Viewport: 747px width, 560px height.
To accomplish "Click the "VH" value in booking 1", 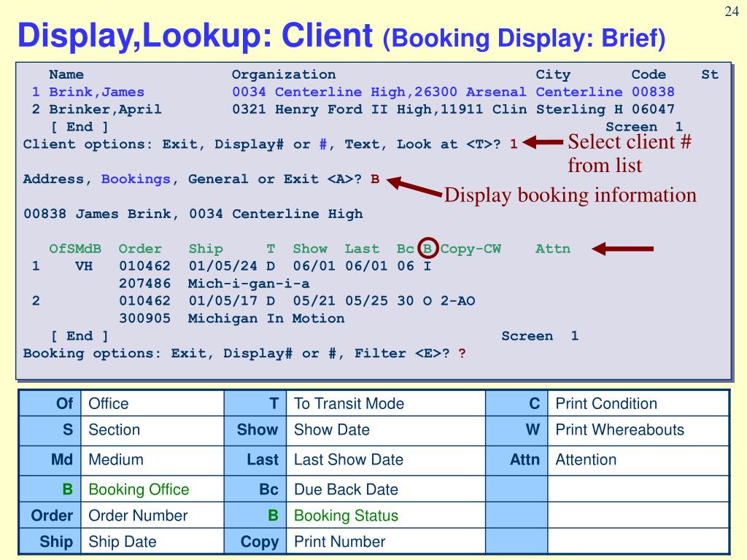I will point(83,265).
